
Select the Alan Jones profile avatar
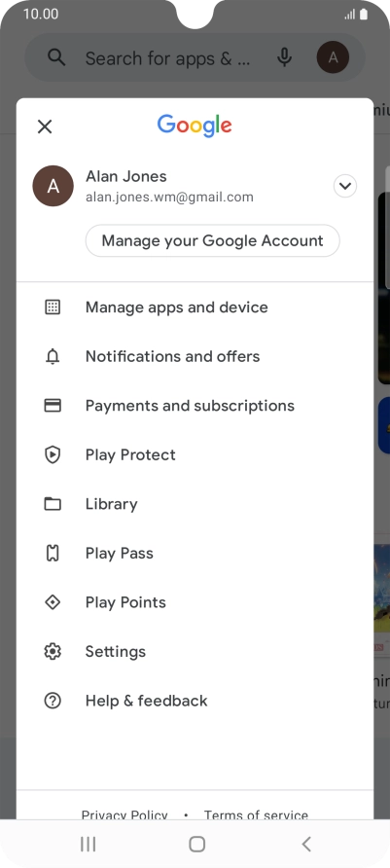[53, 186]
